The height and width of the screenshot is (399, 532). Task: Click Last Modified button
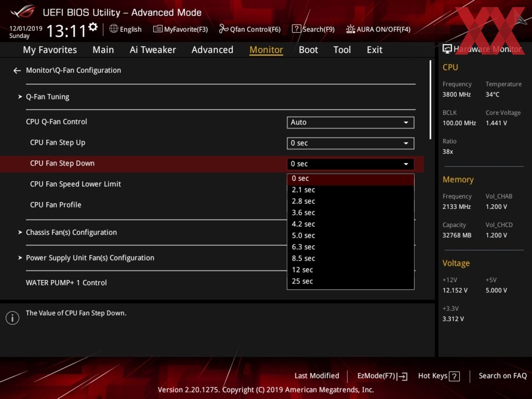(x=317, y=376)
